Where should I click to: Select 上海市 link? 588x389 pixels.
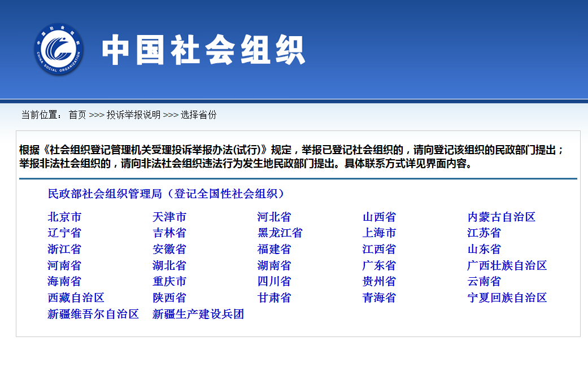click(x=379, y=233)
